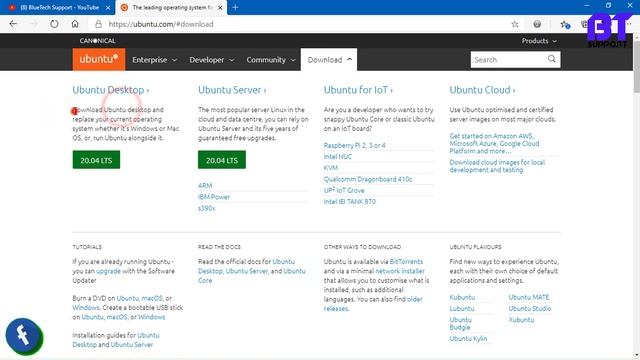Open the Intel NUC link
The width and height of the screenshot is (640, 360).
tap(338, 156)
